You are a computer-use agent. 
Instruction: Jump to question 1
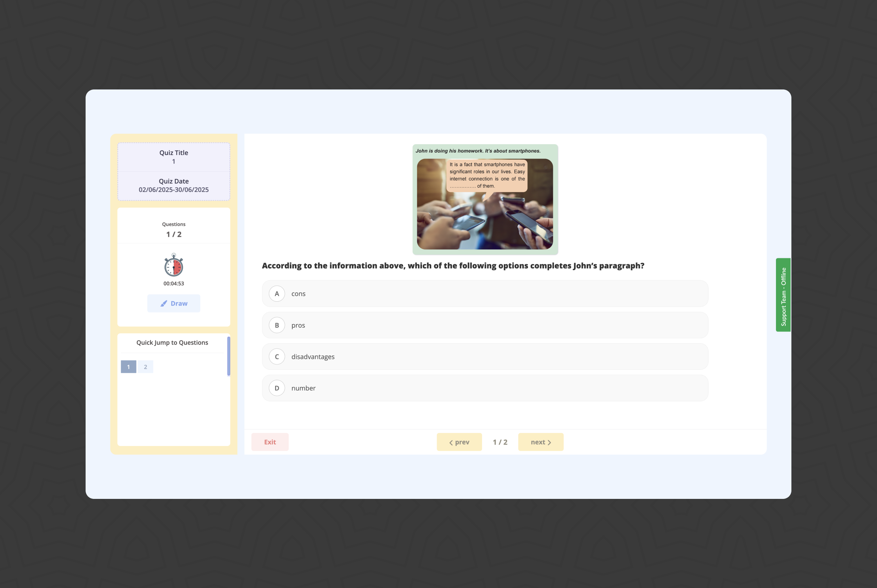tap(128, 367)
